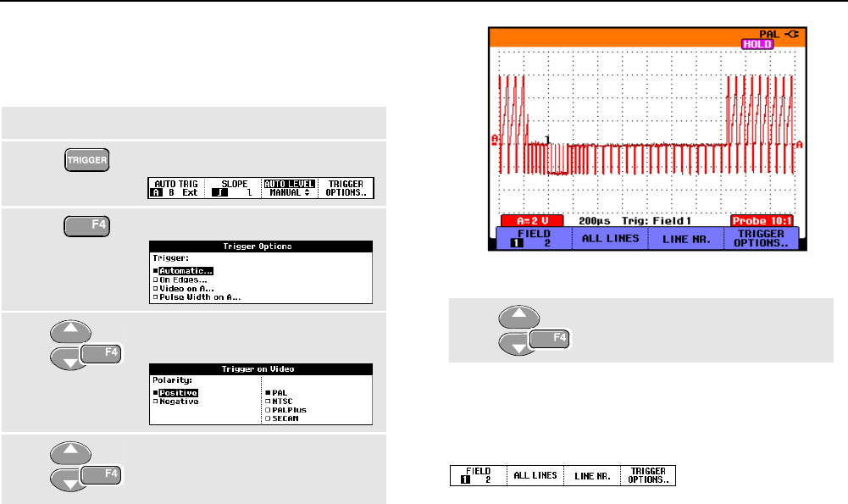Open TRIGGER OPTIONS.. in the white standalone menu

[648, 475]
